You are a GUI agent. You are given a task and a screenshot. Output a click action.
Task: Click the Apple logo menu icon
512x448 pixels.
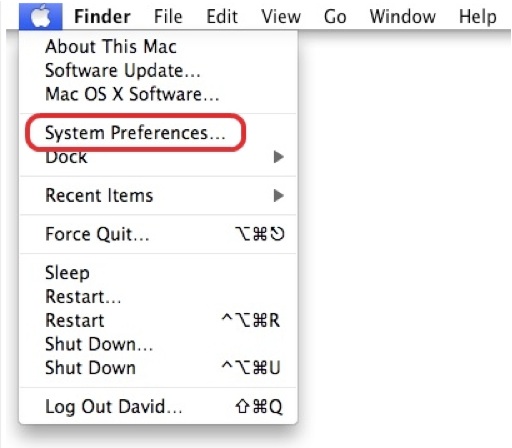point(40,16)
